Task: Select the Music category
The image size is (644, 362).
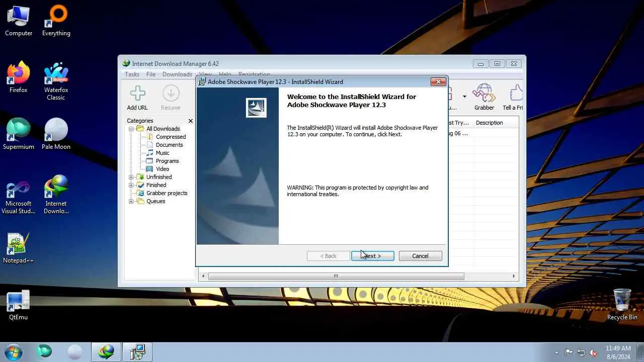Action: tap(163, 153)
